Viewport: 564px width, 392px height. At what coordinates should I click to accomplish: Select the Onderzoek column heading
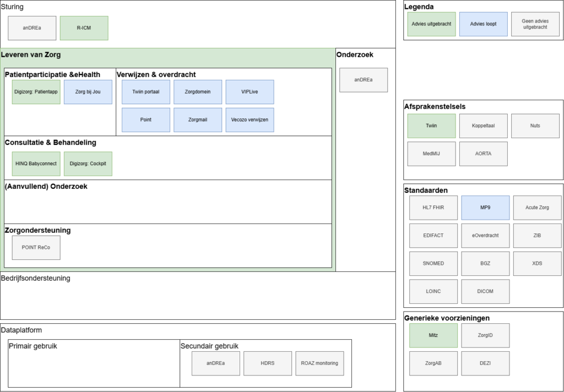pyautogui.click(x=355, y=55)
